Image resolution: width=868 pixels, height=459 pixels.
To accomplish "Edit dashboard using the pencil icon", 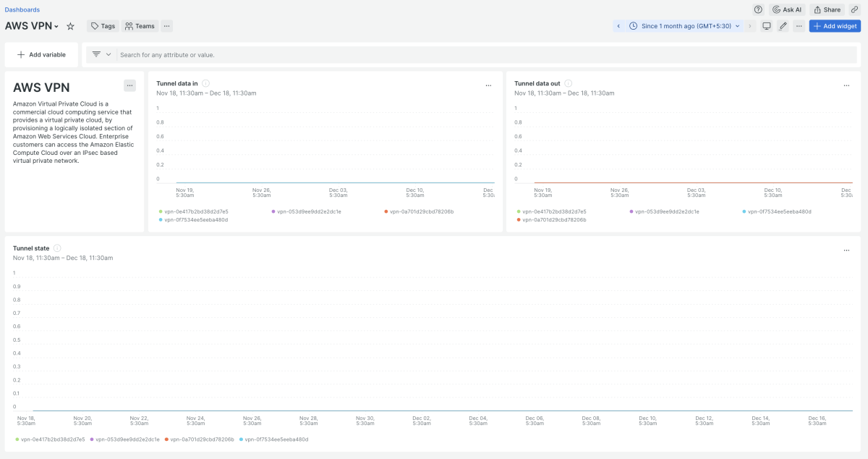I will pos(783,26).
